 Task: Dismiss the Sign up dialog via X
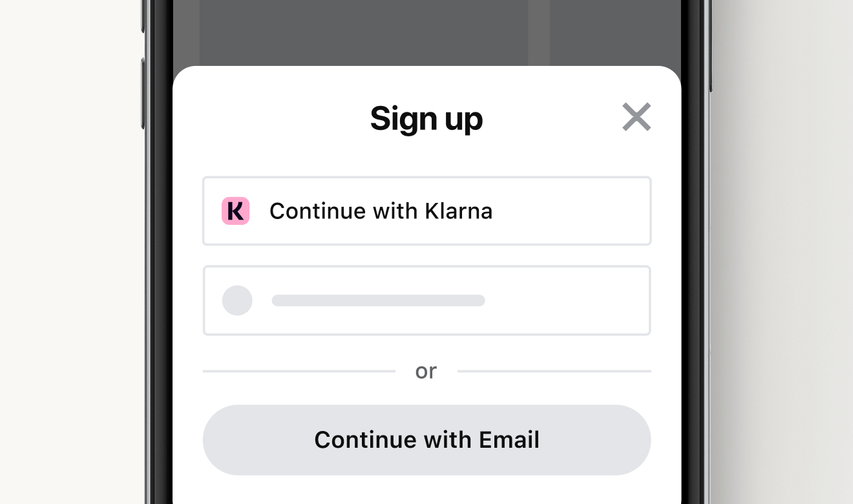637,117
